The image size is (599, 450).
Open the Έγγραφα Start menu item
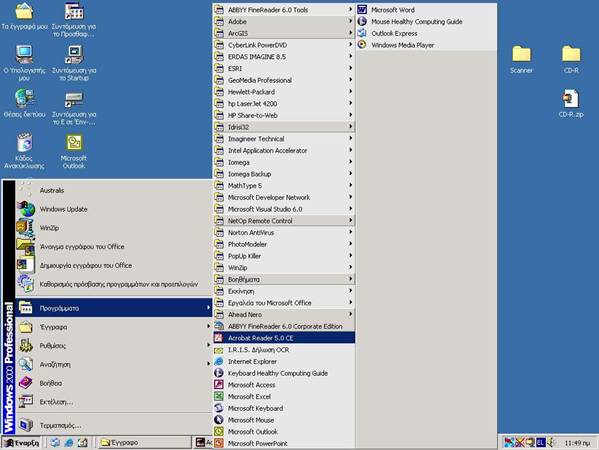(x=114, y=327)
